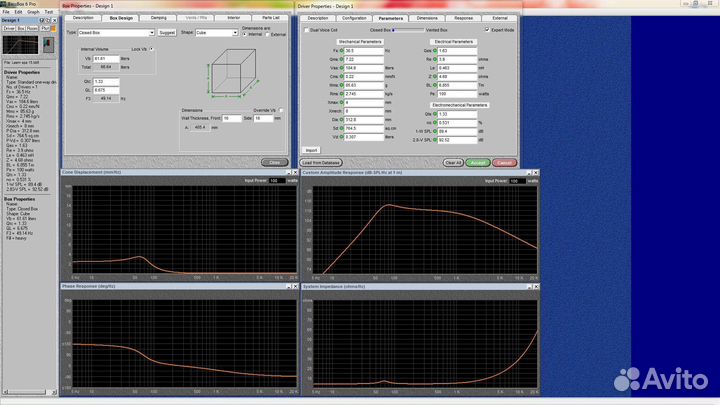Select the External dimensions radio button
Image resolution: width=720 pixels, height=405 pixels.
click(x=268, y=35)
